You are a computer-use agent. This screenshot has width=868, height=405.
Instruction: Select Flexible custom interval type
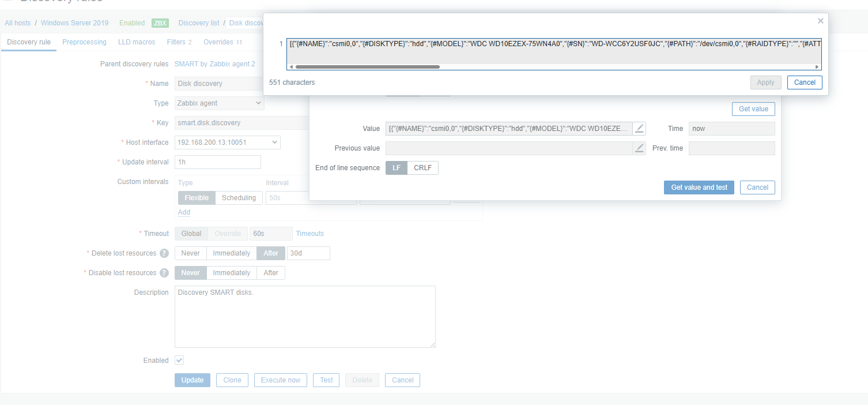[x=197, y=198]
